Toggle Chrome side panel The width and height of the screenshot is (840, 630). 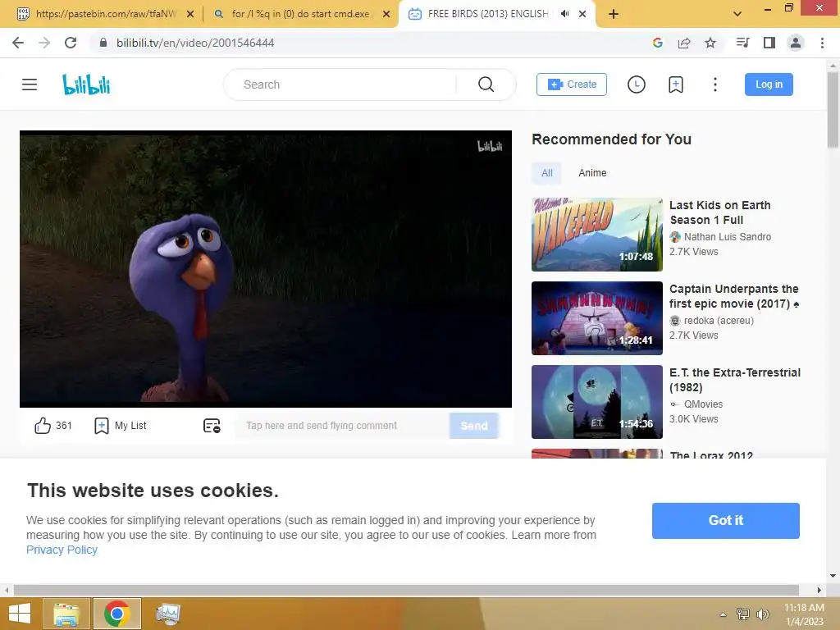click(x=769, y=43)
